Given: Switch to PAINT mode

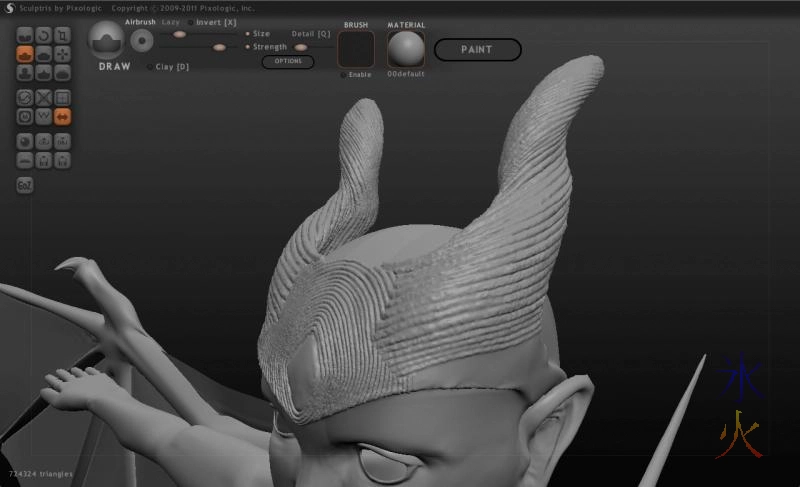Looking at the screenshot, I should click(477, 49).
